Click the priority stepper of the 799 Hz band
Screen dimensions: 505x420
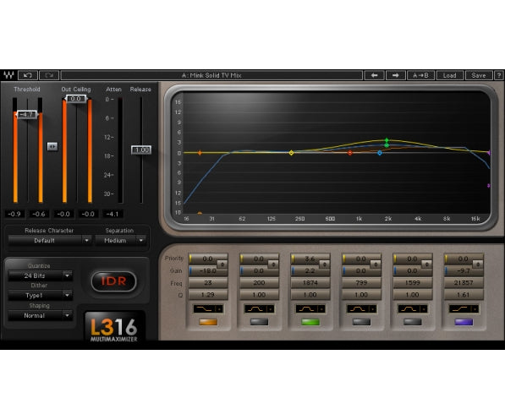pyautogui.click(x=376, y=265)
